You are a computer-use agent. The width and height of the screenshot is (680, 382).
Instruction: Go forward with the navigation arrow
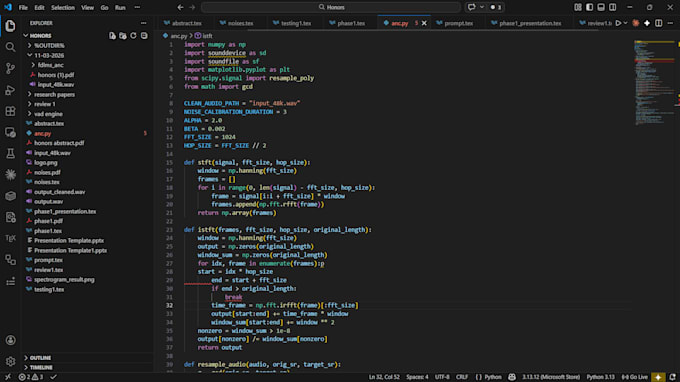pyautogui.click(x=192, y=7)
